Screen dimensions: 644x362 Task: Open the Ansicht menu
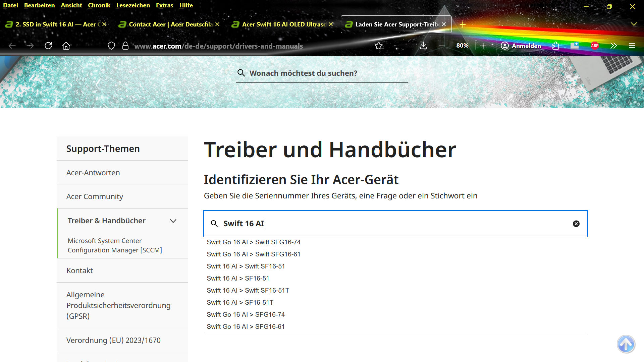71,5
